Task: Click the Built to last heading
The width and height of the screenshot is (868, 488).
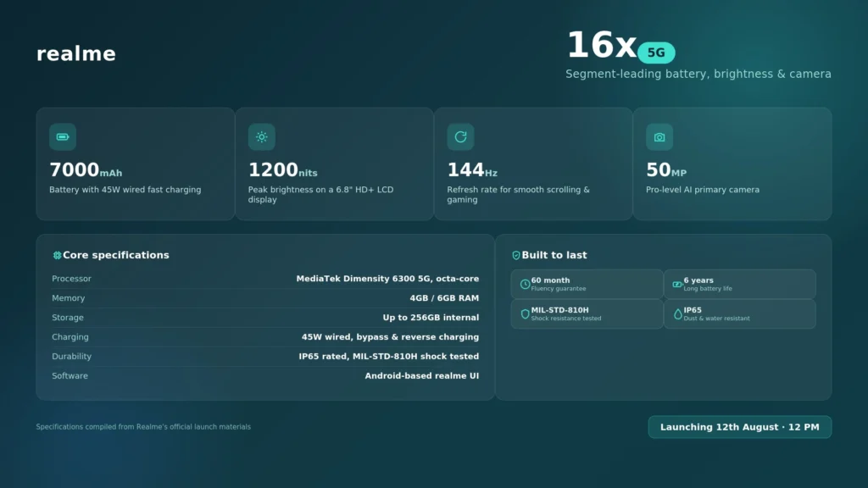Action: [554, 255]
